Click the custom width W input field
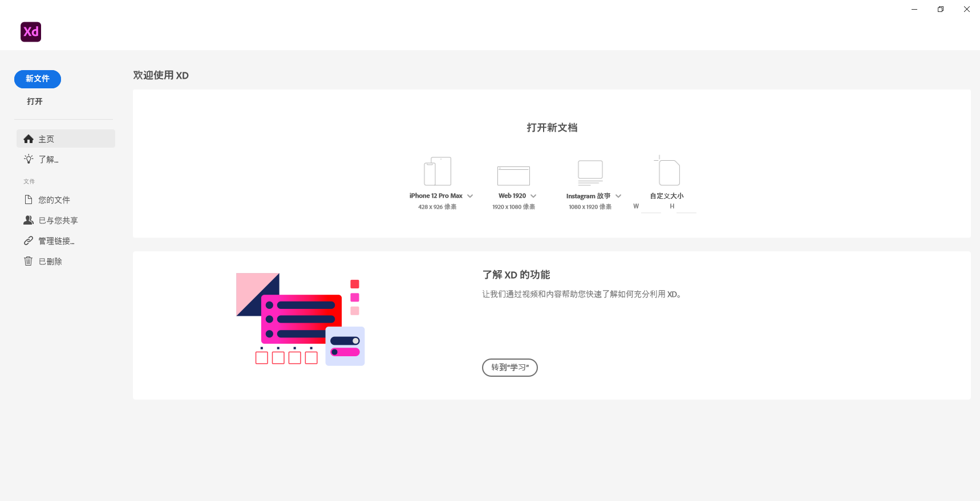This screenshot has width=980, height=501. point(651,207)
